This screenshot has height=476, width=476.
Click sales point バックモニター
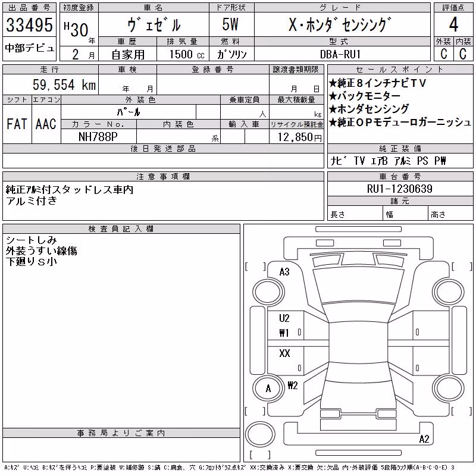click(x=365, y=96)
